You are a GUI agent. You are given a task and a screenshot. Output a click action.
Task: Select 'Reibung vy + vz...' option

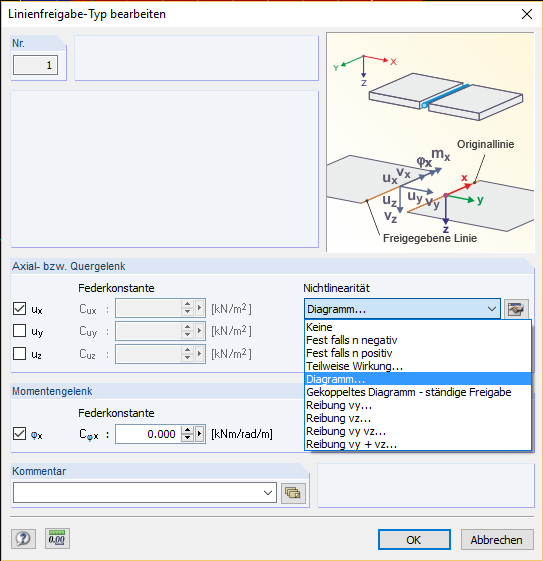pos(418,444)
